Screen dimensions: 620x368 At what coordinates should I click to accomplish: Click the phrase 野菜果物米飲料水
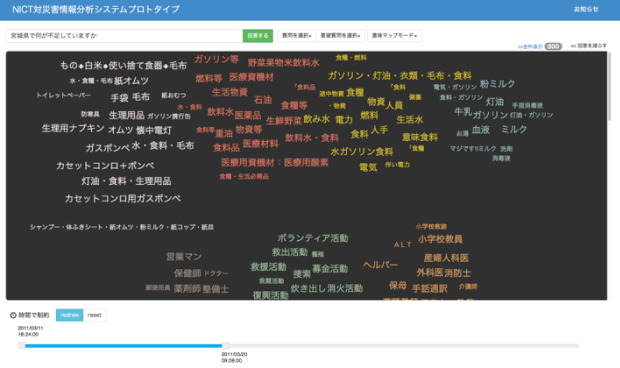click(284, 63)
